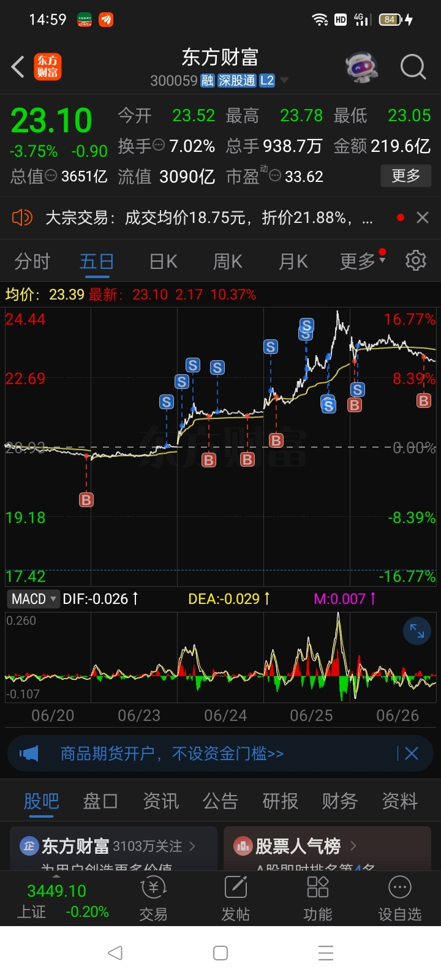Tap the orange app notification status icon
441x980 pixels.
(x=107, y=20)
